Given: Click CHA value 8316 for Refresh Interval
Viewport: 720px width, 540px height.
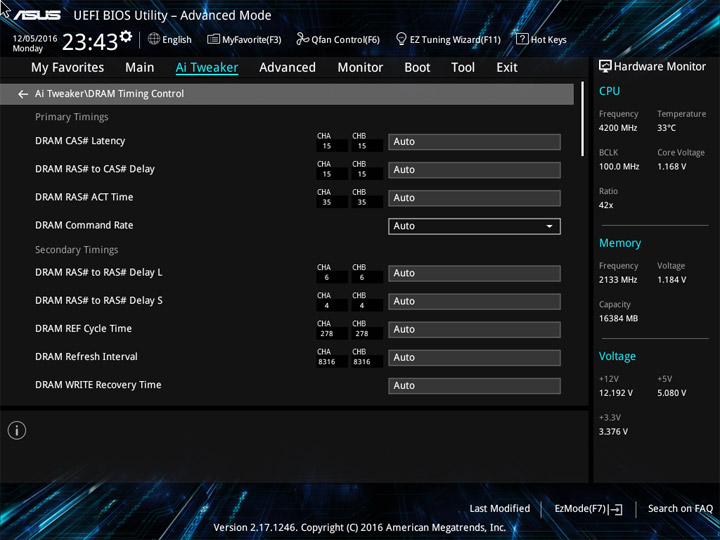Looking at the screenshot, I should point(326,362).
